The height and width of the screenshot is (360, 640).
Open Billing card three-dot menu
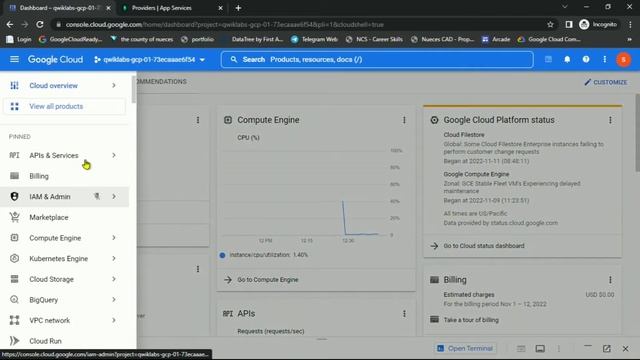[x=610, y=280]
